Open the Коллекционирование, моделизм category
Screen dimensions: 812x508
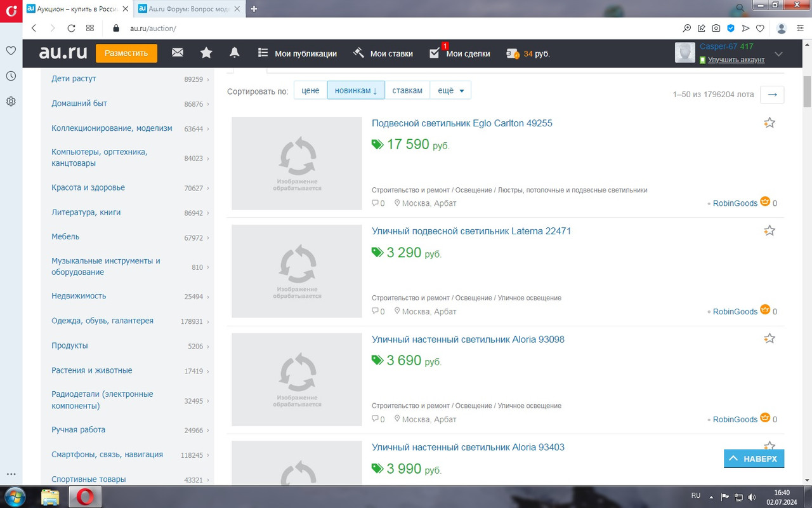pos(112,128)
